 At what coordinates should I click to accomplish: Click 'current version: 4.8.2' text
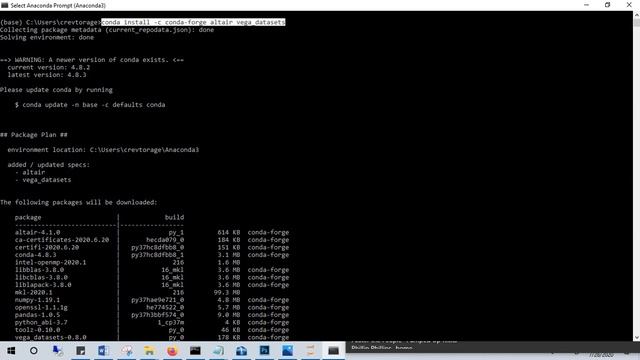(49, 67)
